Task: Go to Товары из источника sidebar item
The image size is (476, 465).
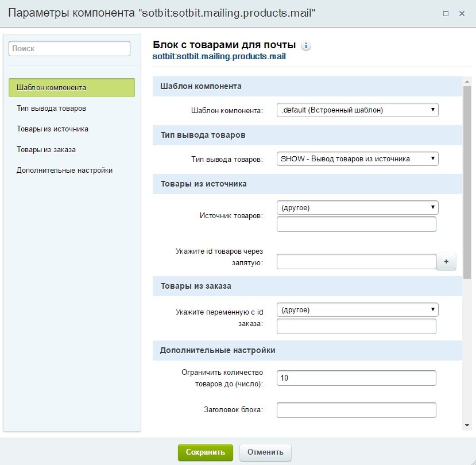Action: coord(52,129)
